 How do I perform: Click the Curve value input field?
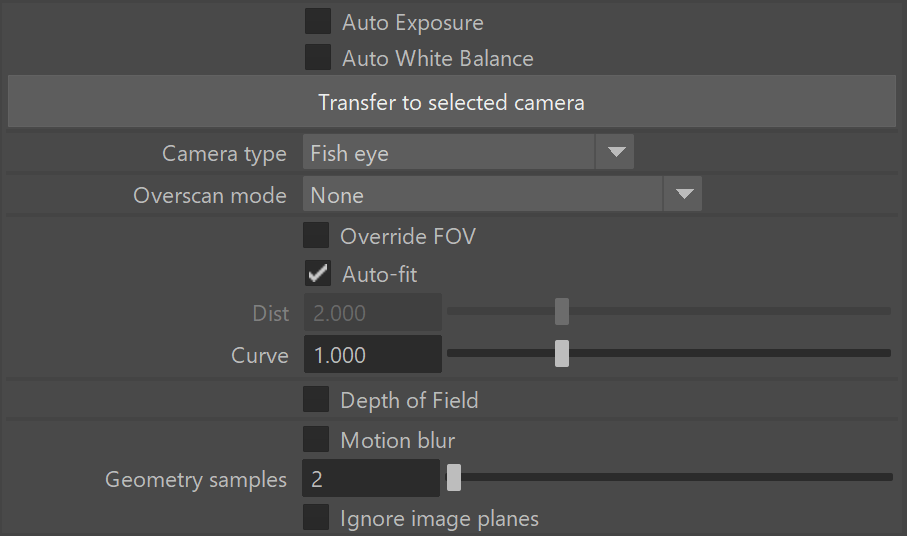coord(373,354)
